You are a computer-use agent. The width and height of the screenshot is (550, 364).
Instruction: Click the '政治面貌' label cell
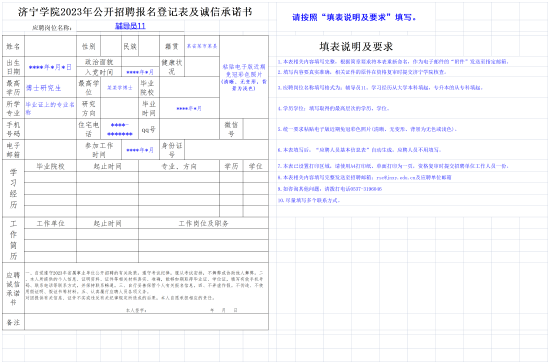click(99, 62)
